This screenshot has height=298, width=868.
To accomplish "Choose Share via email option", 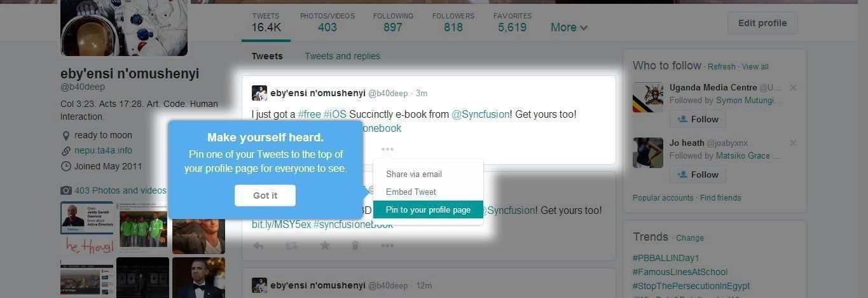I will (414, 174).
